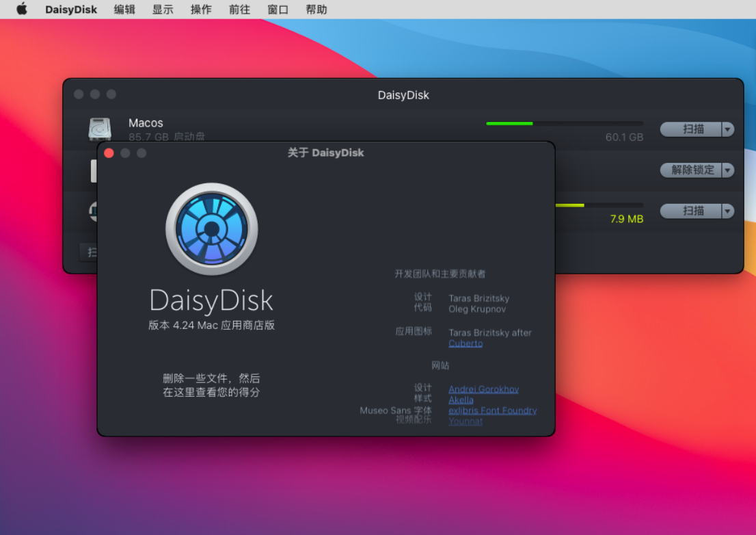Click the 85.7 GB 启动盘 disk description
Image resolution: width=756 pixels, height=535 pixels.
pyautogui.click(x=166, y=137)
